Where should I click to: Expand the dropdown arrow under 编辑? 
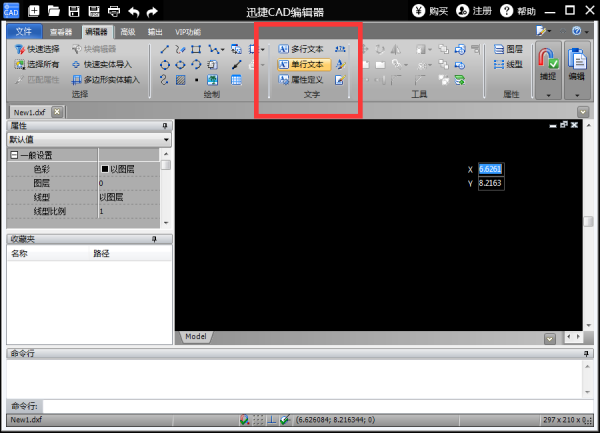578,94
